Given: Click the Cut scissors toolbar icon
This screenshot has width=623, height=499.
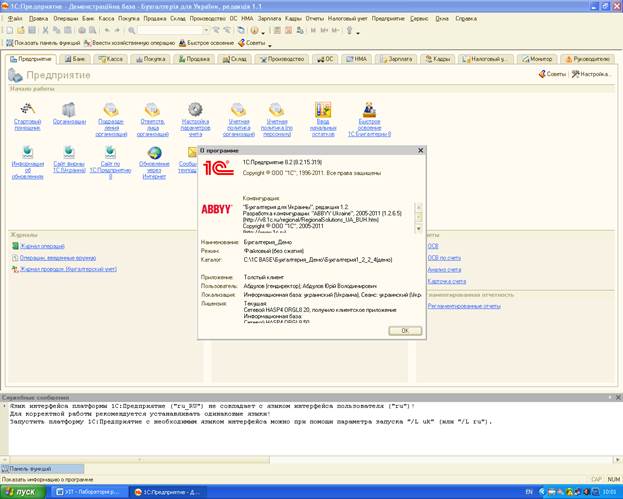Looking at the screenshot, I should [45, 30].
